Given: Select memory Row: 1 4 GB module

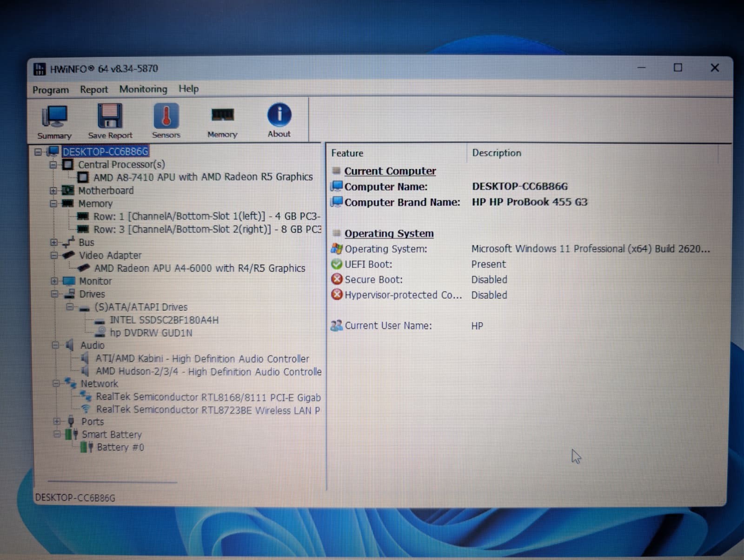Looking at the screenshot, I should click(207, 216).
